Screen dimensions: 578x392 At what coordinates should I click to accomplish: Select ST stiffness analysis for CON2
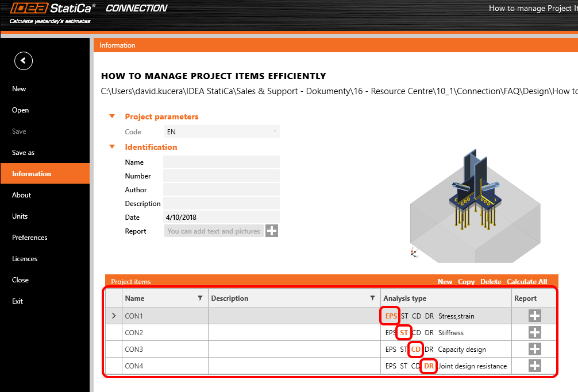pos(404,333)
